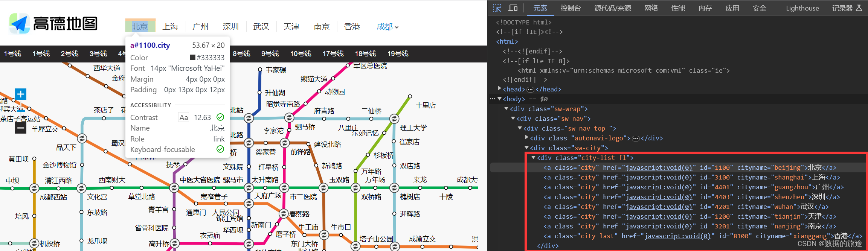Select the beijing anchor row in the DOM tree
The height and width of the screenshot is (251, 868).
pos(678,167)
